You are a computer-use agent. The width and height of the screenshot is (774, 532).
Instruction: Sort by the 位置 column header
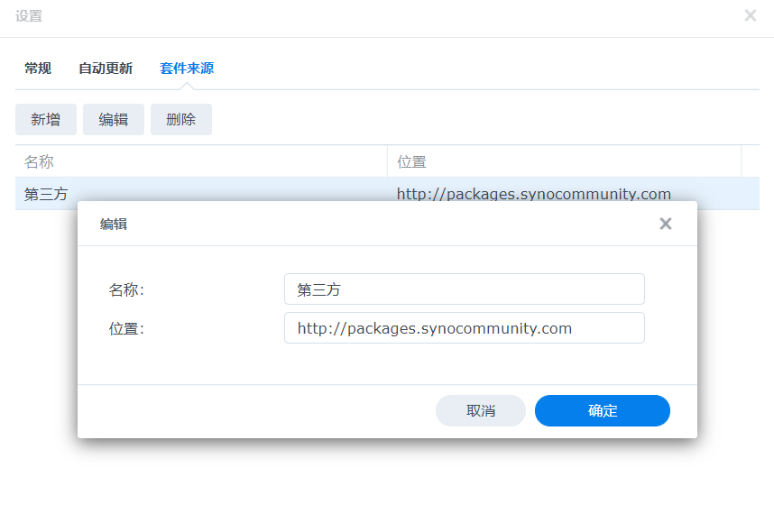click(x=564, y=161)
